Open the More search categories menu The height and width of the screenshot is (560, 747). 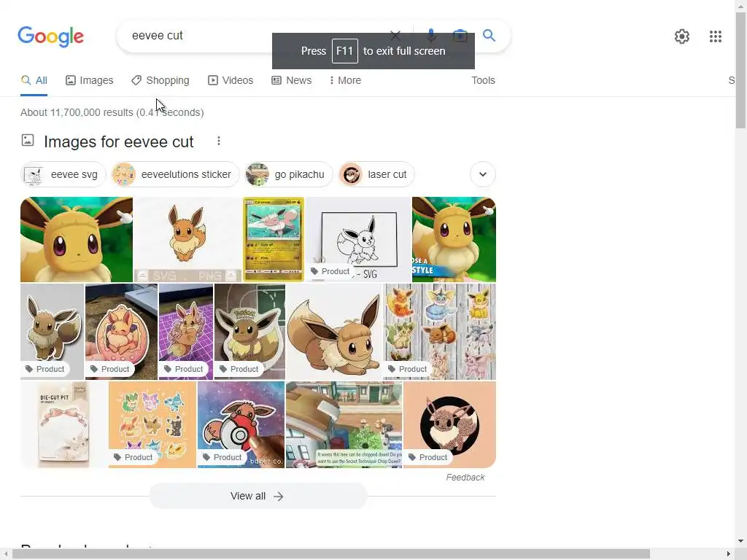coord(345,80)
